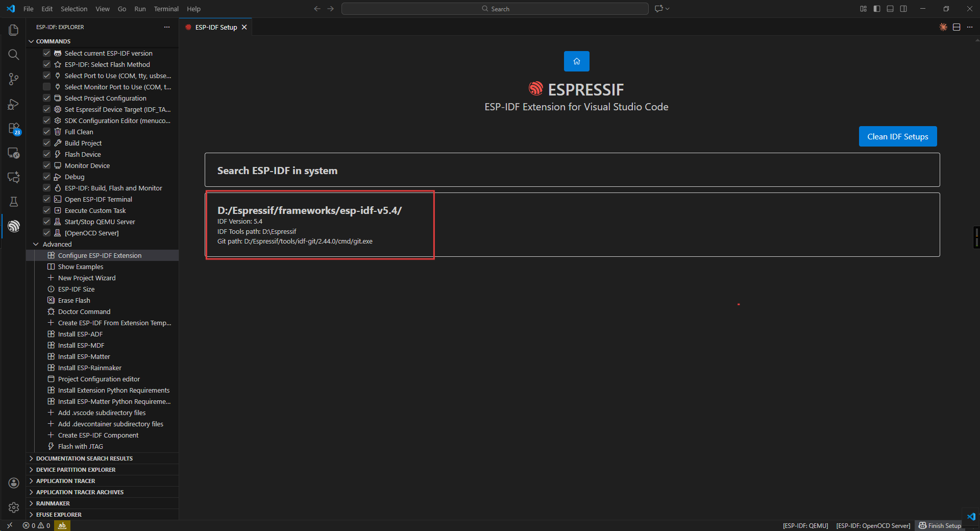Open Extensions view with 23 badge
Image resolution: width=980 pixels, height=531 pixels.
coord(14,129)
